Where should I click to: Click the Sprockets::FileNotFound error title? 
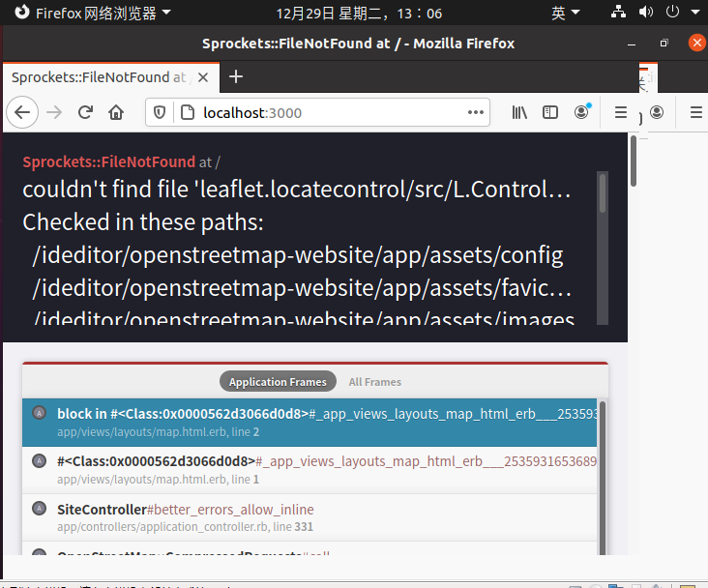click(109, 162)
